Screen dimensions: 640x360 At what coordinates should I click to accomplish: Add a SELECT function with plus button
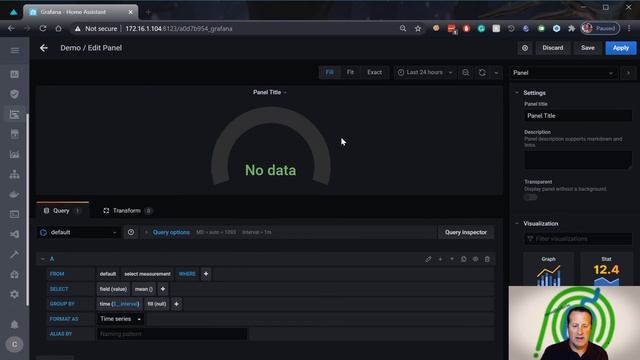coord(163,289)
